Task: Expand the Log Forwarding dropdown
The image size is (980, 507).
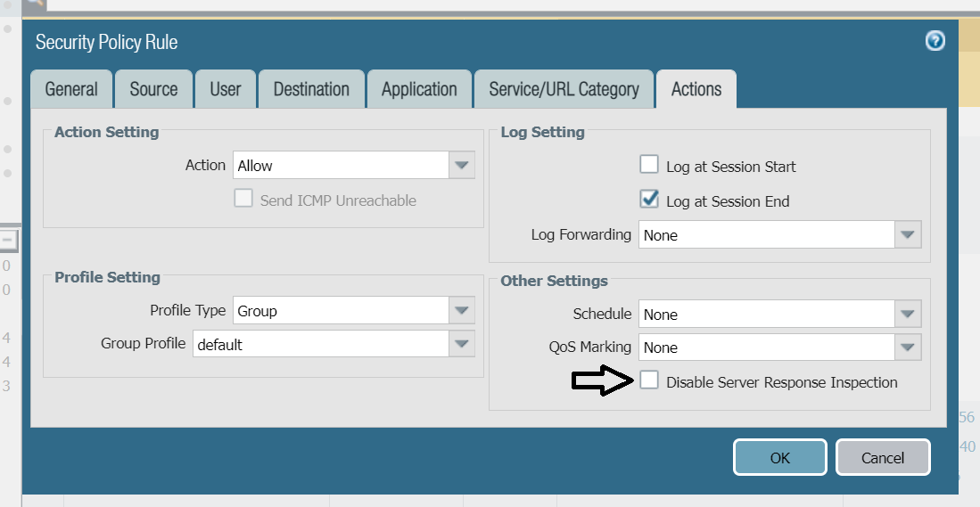Action: coord(908,235)
